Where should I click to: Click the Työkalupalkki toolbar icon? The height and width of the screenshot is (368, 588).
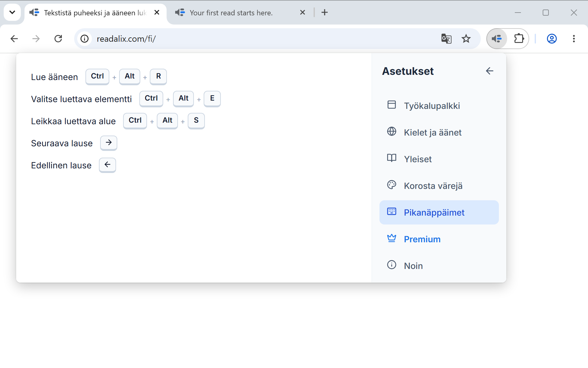(391, 105)
